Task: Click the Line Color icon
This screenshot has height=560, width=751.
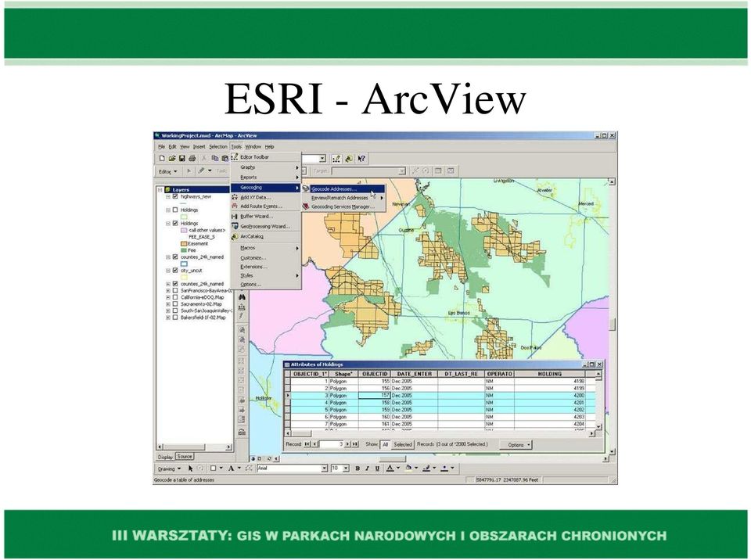Action: [x=426, y=468]
